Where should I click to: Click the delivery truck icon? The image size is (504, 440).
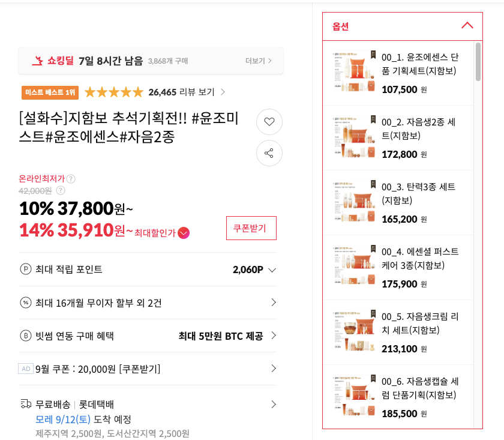[x=26, y=403]
